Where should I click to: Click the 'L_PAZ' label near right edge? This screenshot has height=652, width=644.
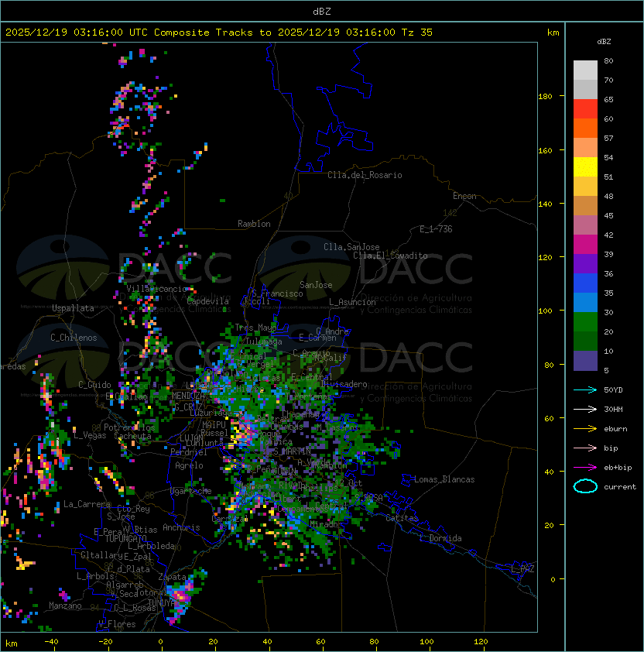click(522, 569)
